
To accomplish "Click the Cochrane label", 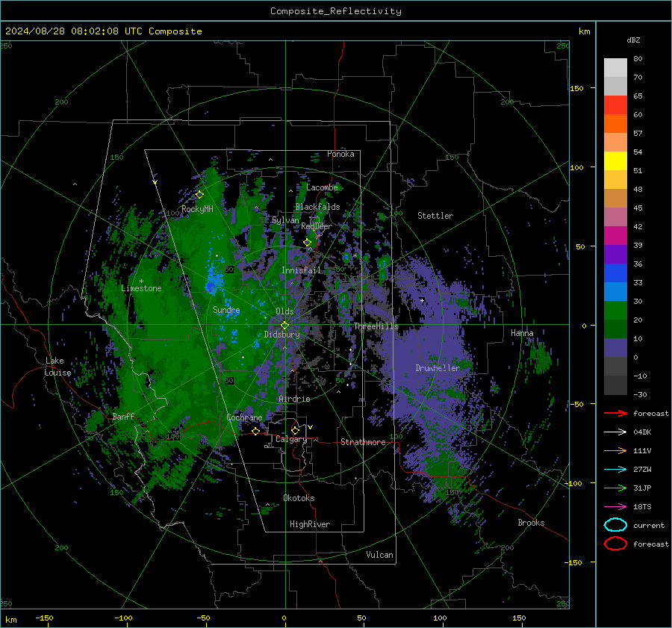I will point(244,417).
